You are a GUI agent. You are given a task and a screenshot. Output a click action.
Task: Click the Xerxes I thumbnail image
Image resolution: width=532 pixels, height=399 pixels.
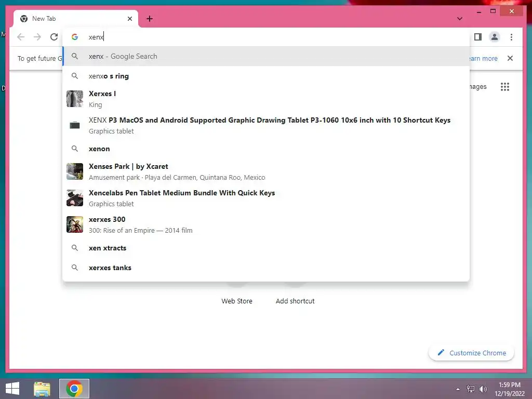point(75,99)
